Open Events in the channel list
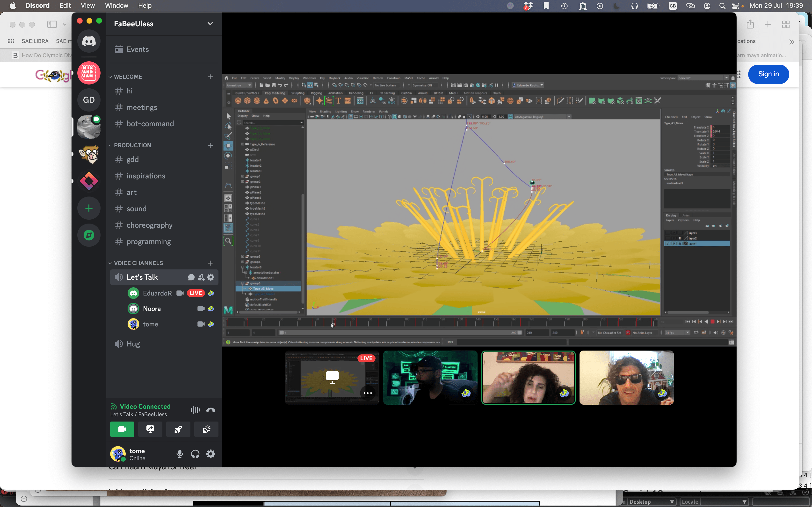 pyautogui.click(x=137, y=49)
